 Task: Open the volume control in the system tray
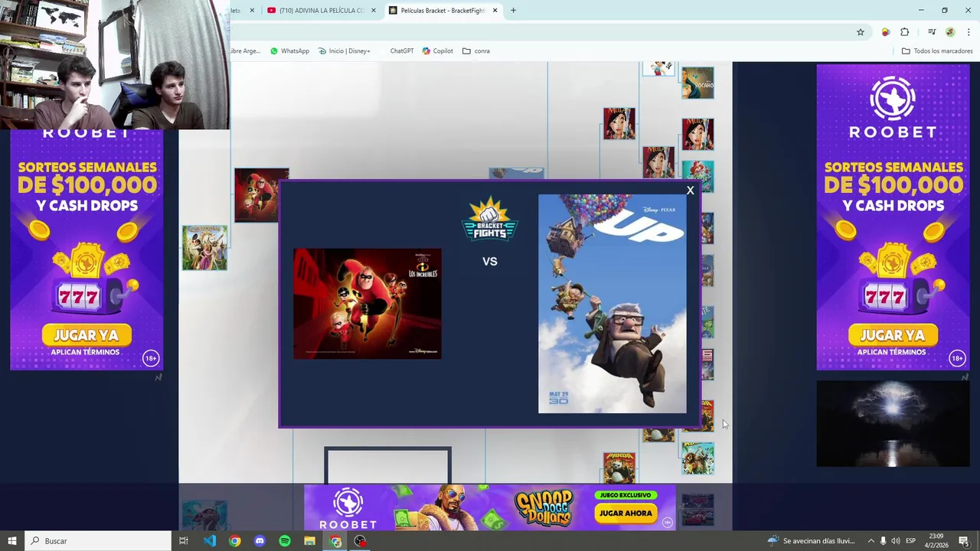pos(896,541)
